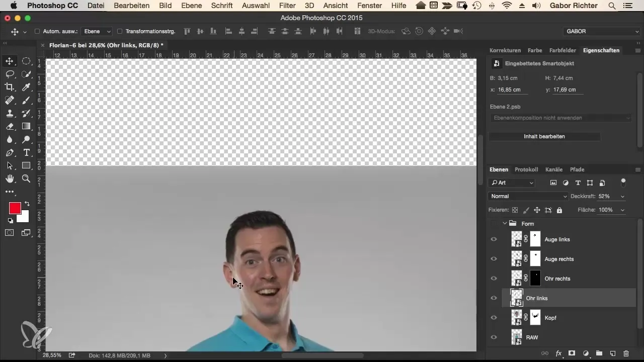Toggle Quick Mask mode
The height and width of the screenshot is (362, 644).
click(x=10, y=232)
